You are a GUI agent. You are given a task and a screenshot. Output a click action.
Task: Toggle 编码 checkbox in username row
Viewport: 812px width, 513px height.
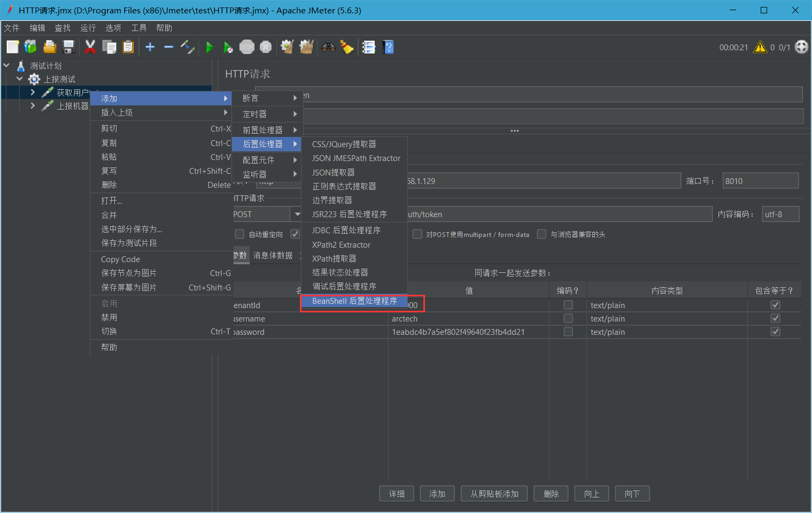[568, 318]
